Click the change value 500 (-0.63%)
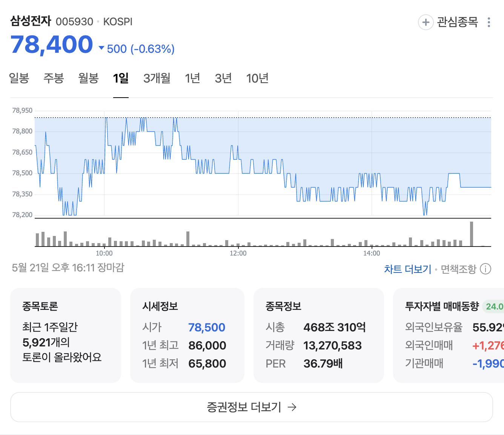This screenshot has width=504, height=435. coord(141,49)
